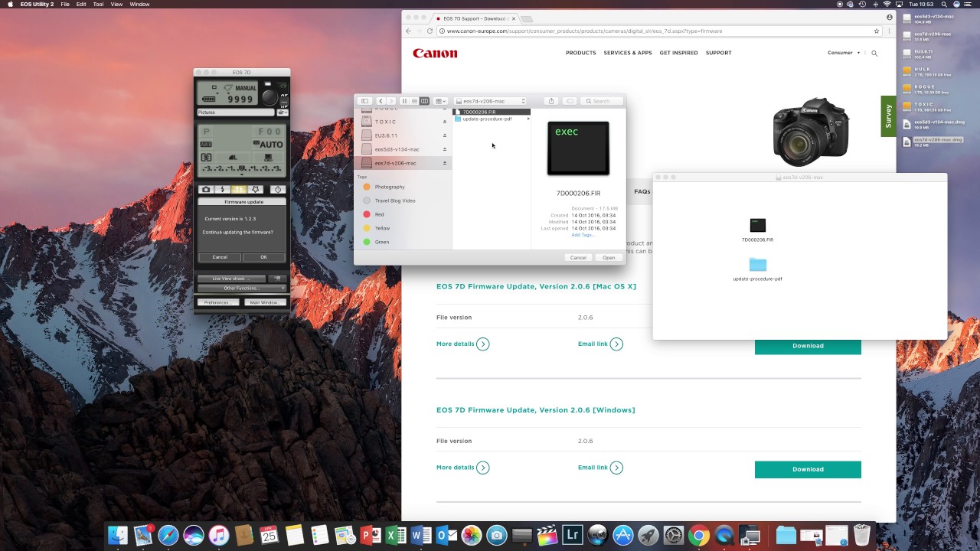Open the Consumer dropdown on Canon site
Image resolution: width=980 pixels, height=551 pixels.
tap(844, 53)
